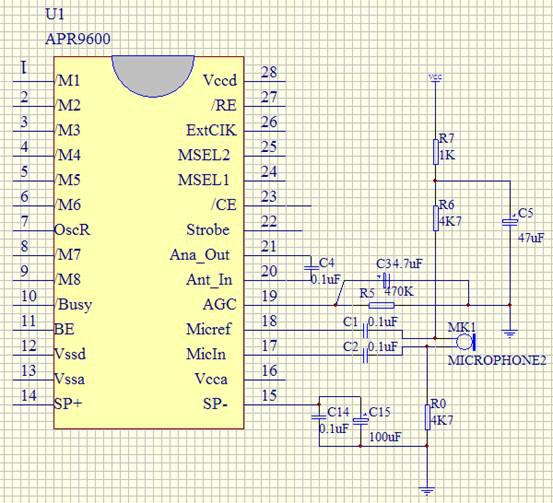Click pin number 15
The width and height of the screenshot is (553, 503).
coord(269,395)
